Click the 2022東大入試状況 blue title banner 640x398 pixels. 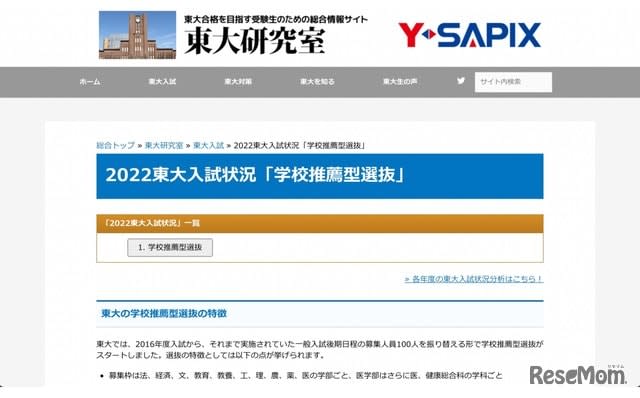pos(320,176)
